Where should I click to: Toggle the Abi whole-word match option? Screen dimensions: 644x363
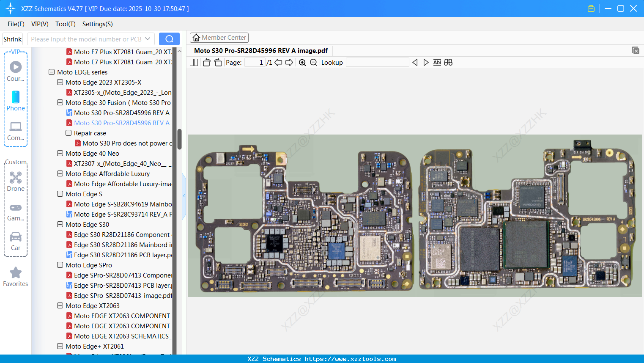(x=437, y=63)
